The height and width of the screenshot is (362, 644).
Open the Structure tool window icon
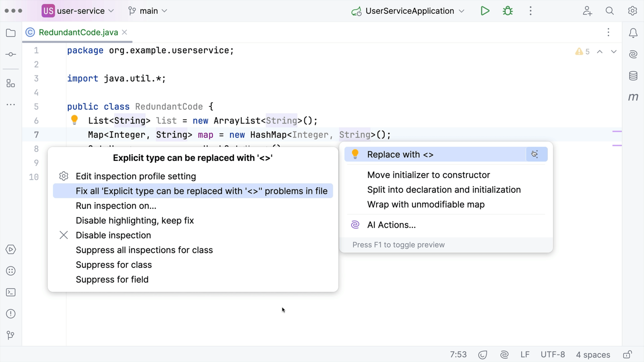11,83
